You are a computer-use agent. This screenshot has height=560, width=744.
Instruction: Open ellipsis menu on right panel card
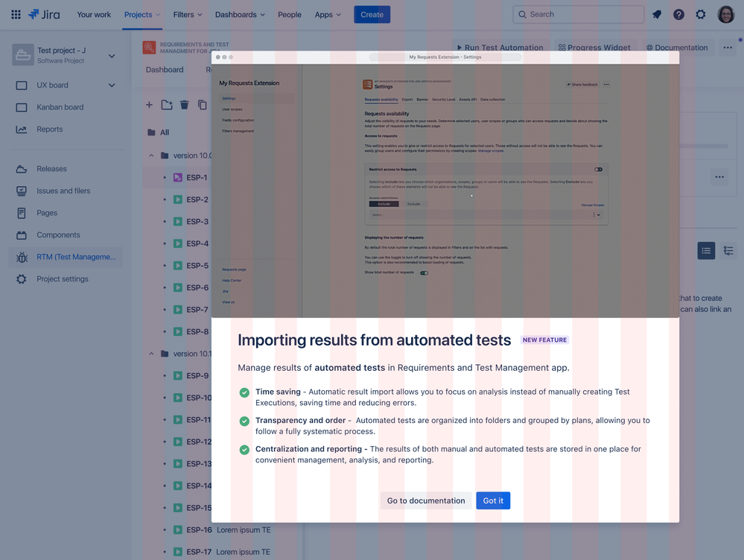719,177
